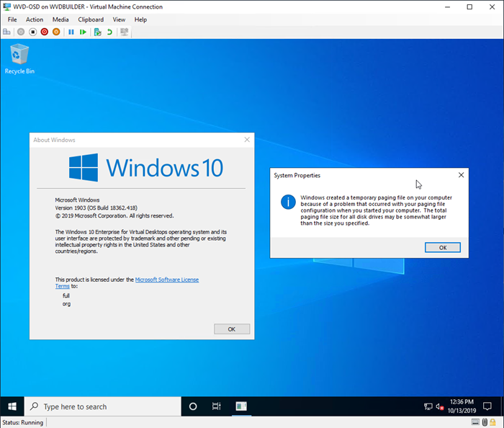Minimize the Virtual Machine Connection window
The image size is (504, 428).
click(447, 6)
